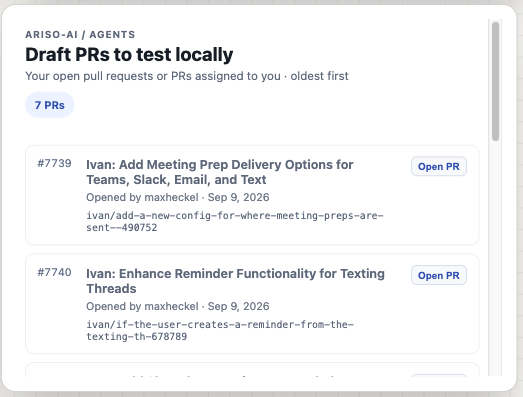Click the Sep 9, 2026 date on #7740
This screenshot has height=397, width=523.
coord(238,306)
